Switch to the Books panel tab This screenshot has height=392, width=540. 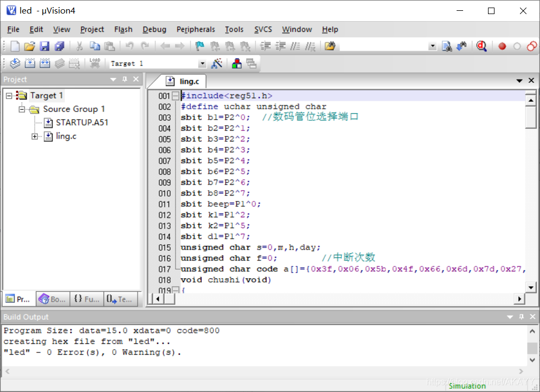[53, 299]
